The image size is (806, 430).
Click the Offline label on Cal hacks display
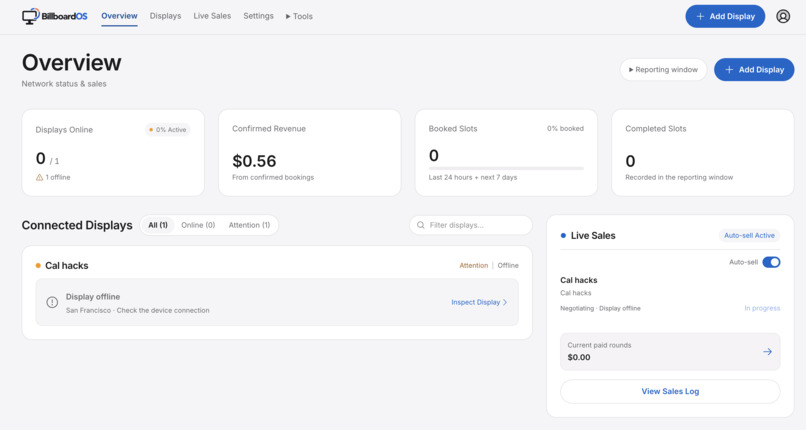(508, 266)
